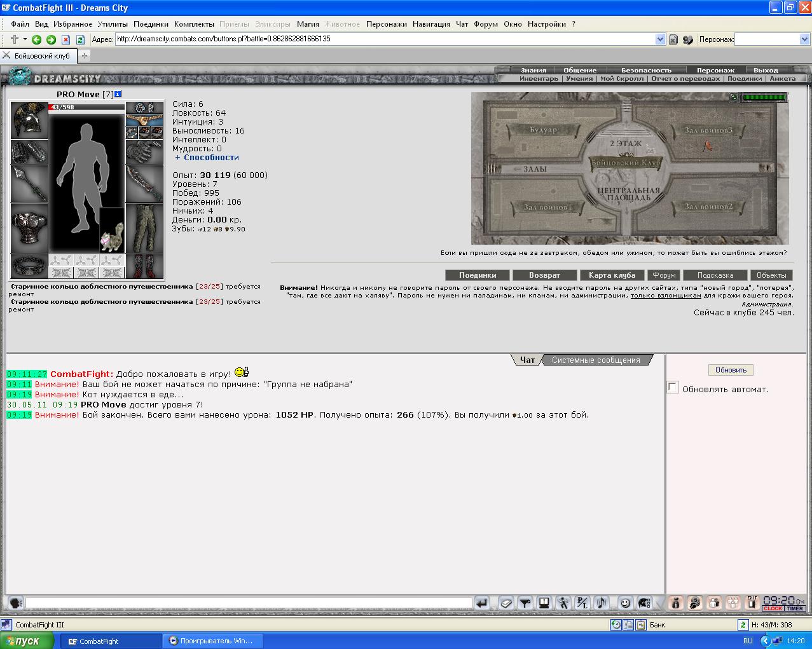The height and width of the screenshot is (649, 812).
Task: Select the bracers equipment slot
Action: [x=29, y=153]
